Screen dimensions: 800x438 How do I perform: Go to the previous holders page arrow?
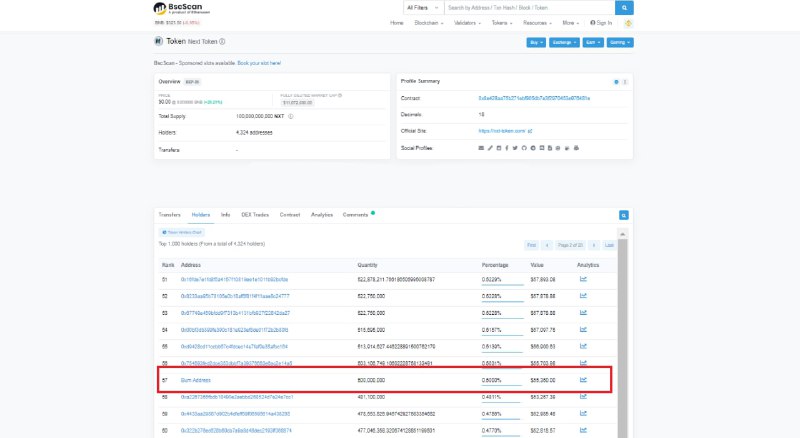pyautogui.click(x=547, y=246)
